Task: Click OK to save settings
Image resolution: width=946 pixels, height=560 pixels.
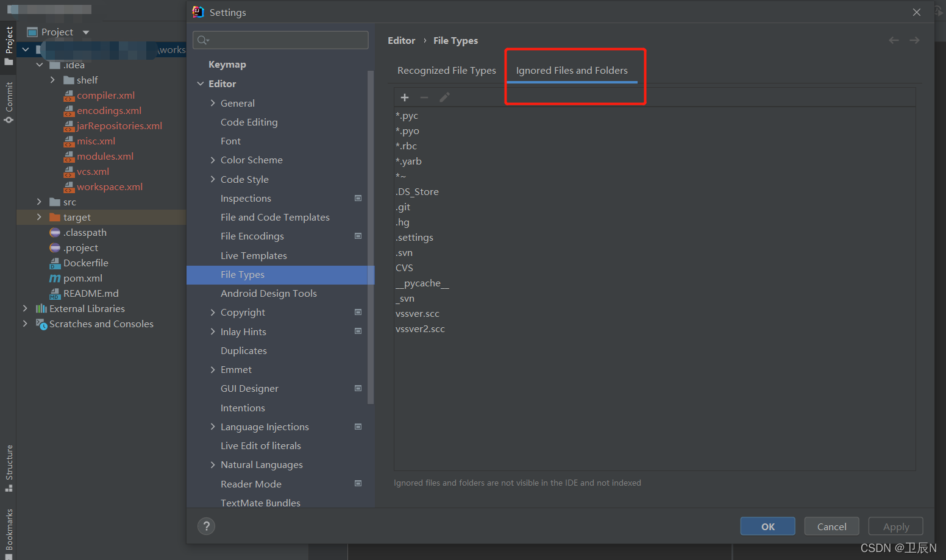Action: pos(768,526)
